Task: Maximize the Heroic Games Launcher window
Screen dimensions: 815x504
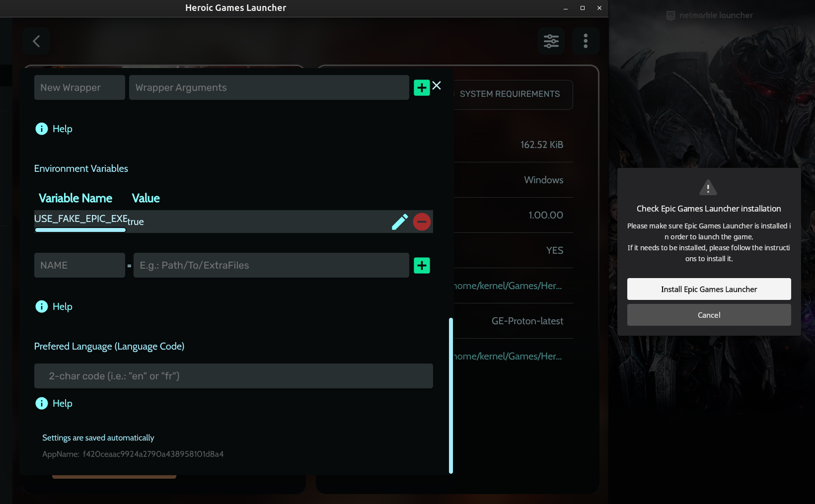Action: pos(583,8)
